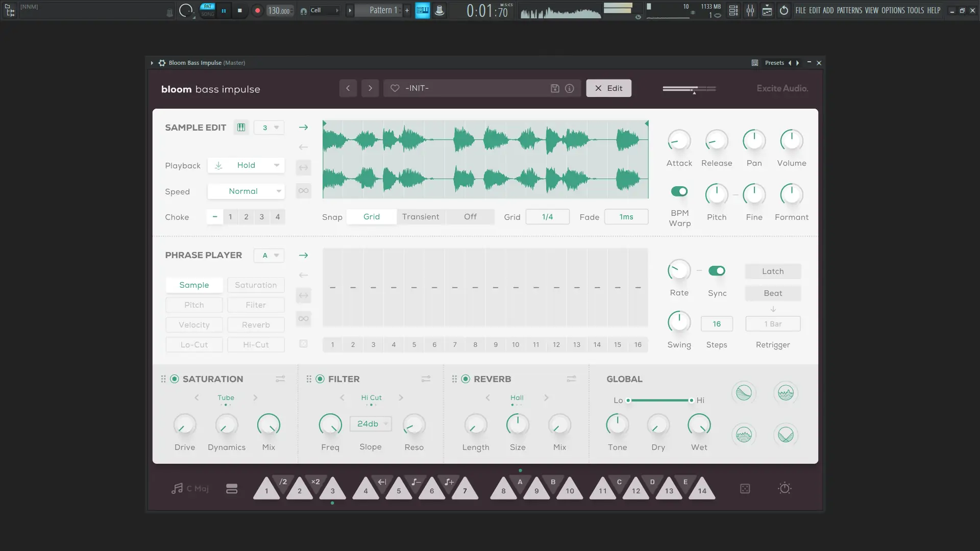
Task: Open the keyboard mapping icon beside Sample Edit
Action: [241, 128]
